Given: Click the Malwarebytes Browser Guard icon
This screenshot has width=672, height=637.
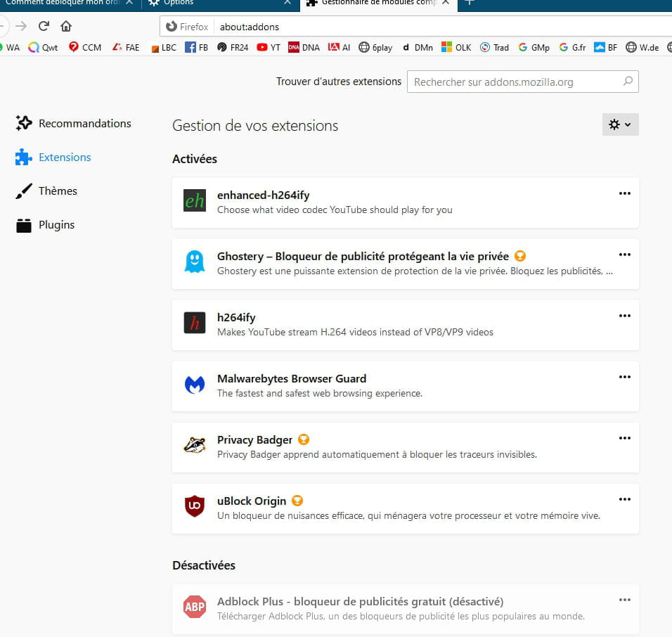Looking at the screenshot, I should coord(195,384).
